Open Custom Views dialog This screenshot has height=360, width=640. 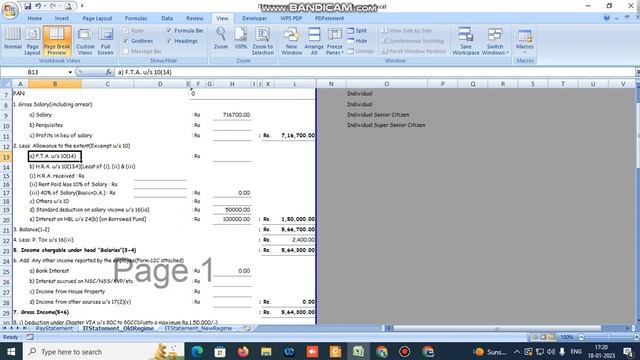[x=85, y=41]
